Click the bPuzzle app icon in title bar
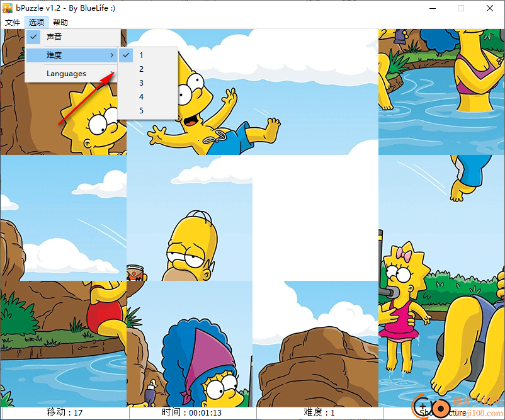Viewport: 505px width, 420px height. coord(8,8)
